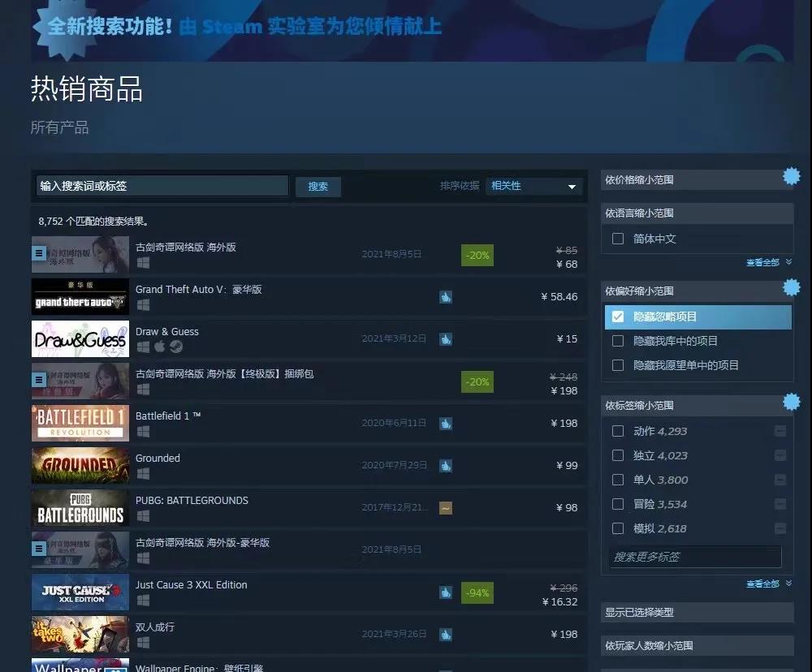Click the blue preferences badge beside 依价格缩小范围

792,174
